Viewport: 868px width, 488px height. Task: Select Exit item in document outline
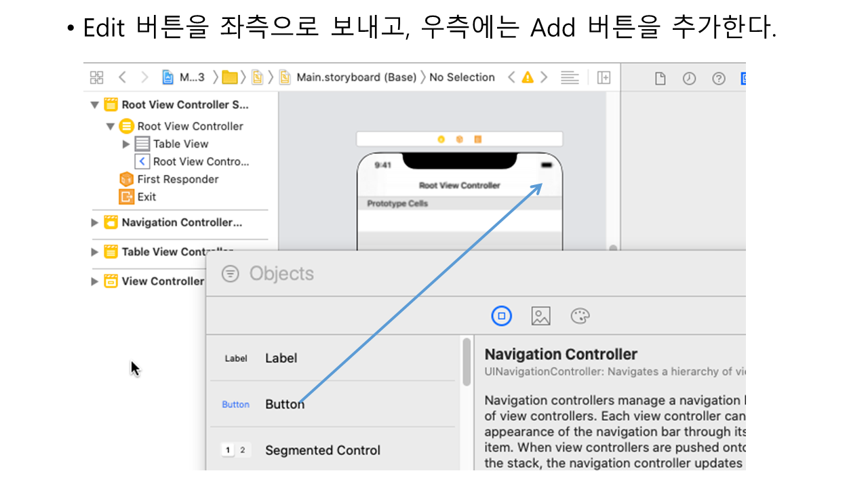146,197
